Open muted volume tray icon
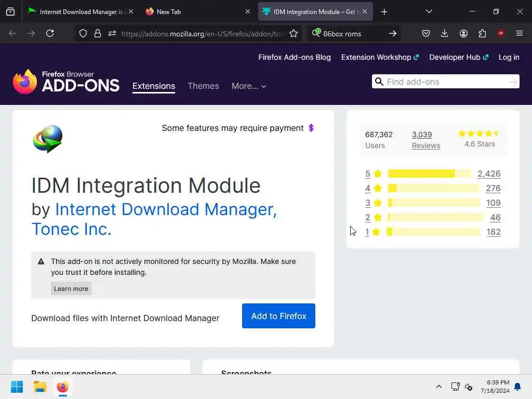This screenshot has width=532, height=399. 469,387
